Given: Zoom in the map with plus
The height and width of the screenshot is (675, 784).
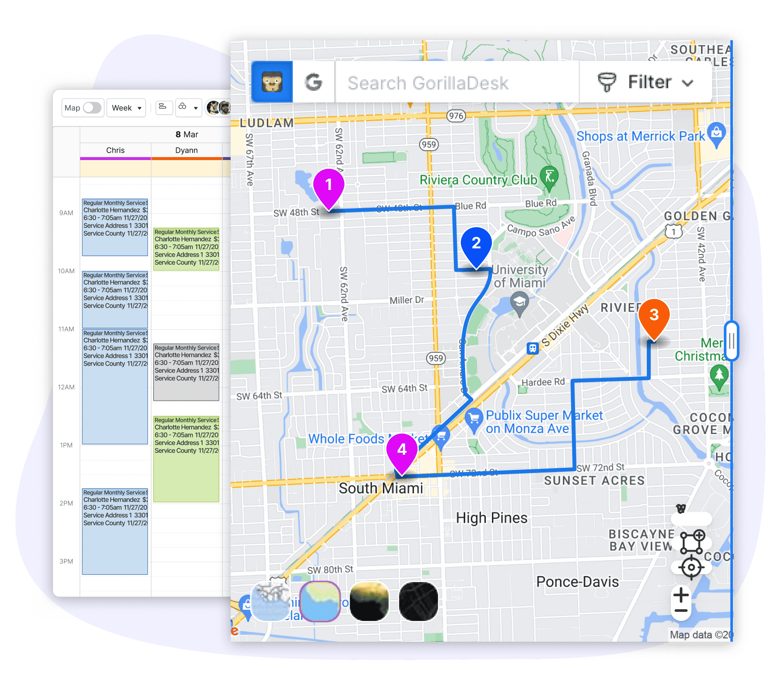Looking at the screenshot, I should click(681, 595).
